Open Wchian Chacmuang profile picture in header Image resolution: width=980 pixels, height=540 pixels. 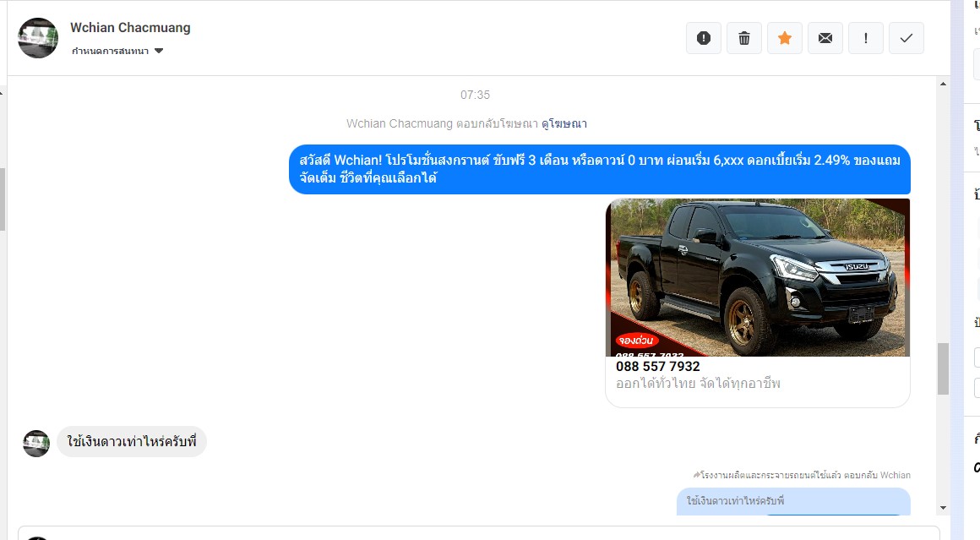click(38, 38)
